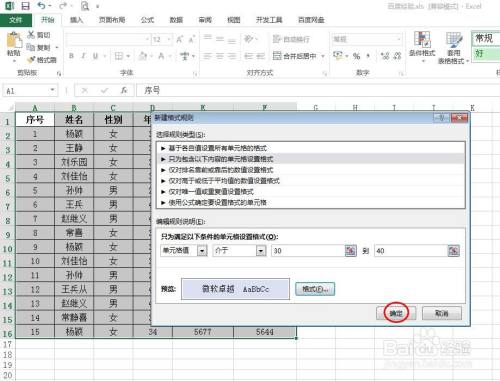Click the Increase Decimal icon
The width and height of the screenshot is (500, 381).
pos(385,56)
